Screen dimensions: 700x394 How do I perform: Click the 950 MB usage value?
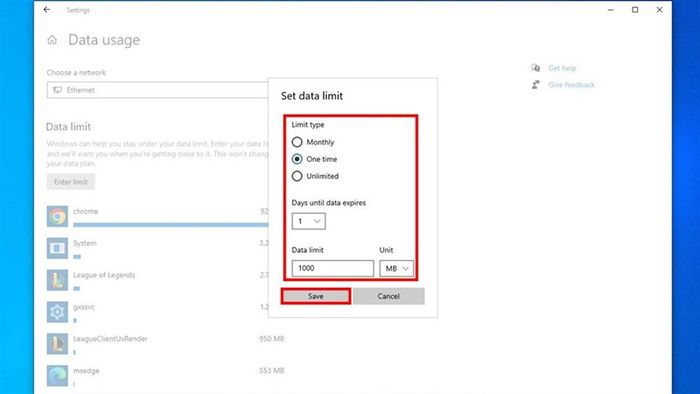[271, 339]
